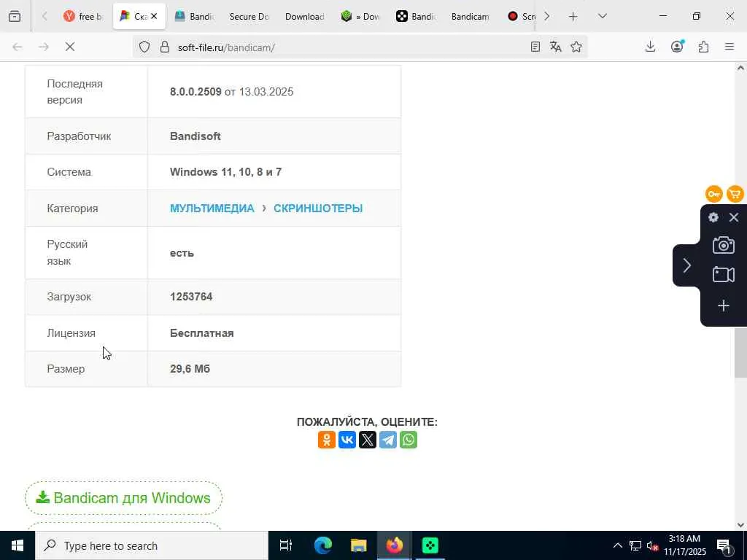
Task: Switch to first 'Bandi' tab with blue icon
Action: tap(193, 16)
